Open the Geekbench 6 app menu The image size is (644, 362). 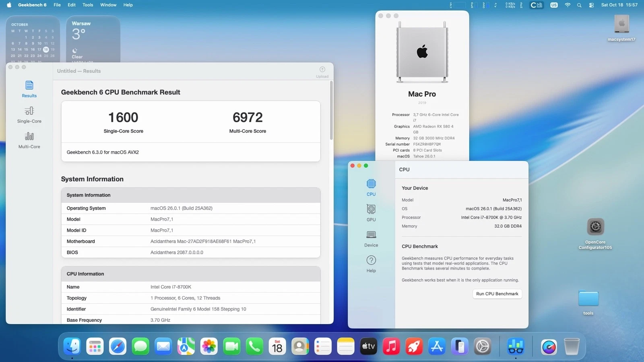32,5
